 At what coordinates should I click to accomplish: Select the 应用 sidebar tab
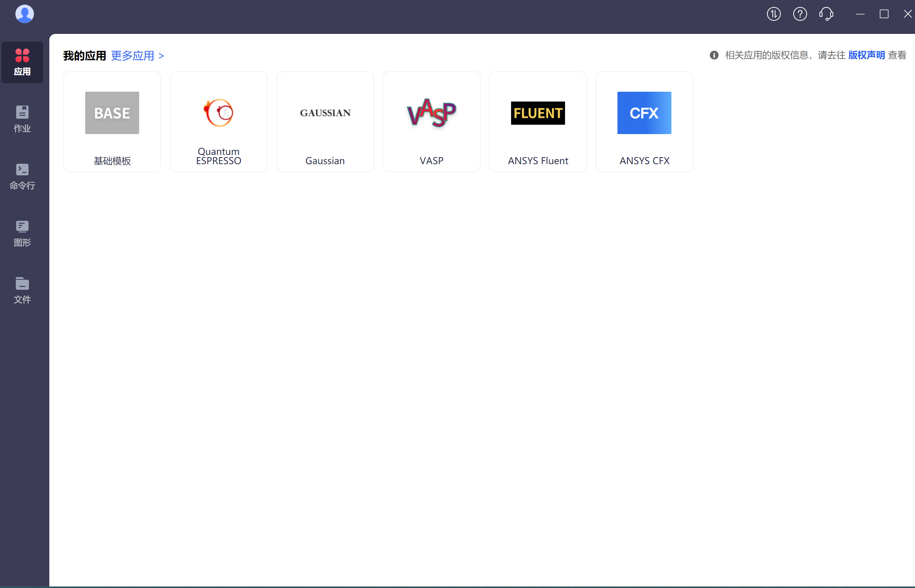click(22, 62)
